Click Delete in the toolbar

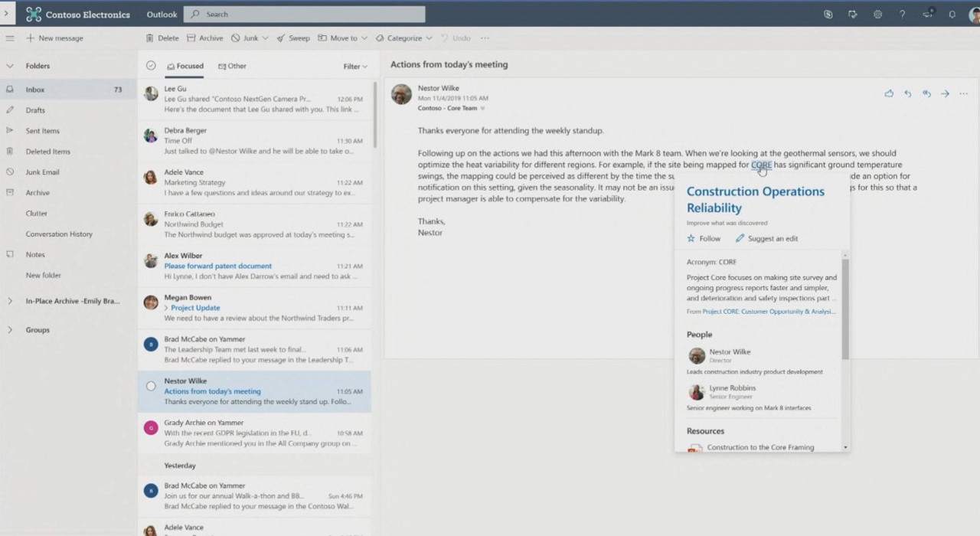(x=162, y=38)
